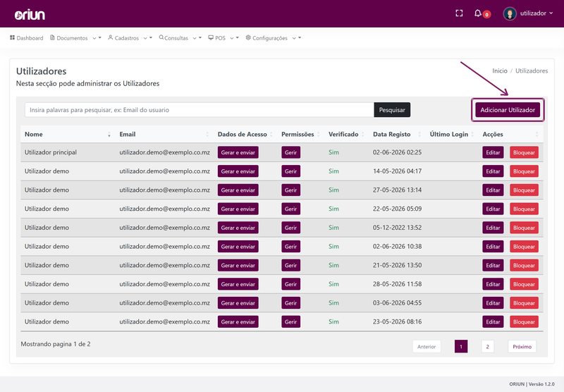Image resolution: width=564 pixels, height=392 pixels.
Task: Click Gerir in 27-05-2026 13:14 row
Action: tap(290, 190)
